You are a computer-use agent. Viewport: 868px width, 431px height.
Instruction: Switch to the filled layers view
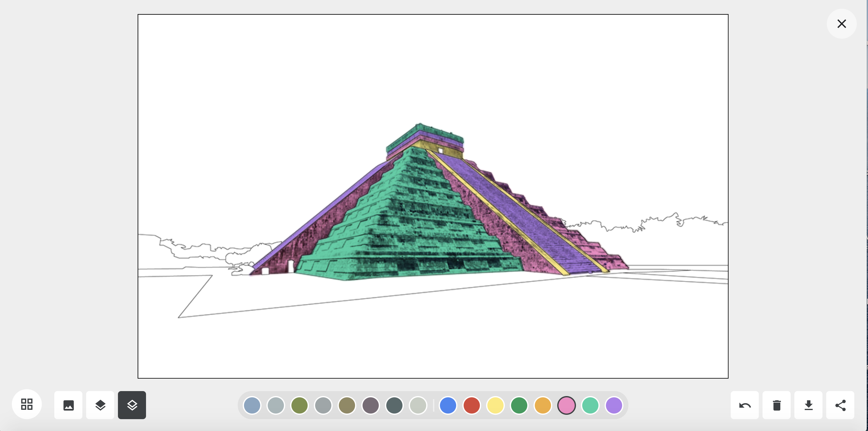(100, 405)
